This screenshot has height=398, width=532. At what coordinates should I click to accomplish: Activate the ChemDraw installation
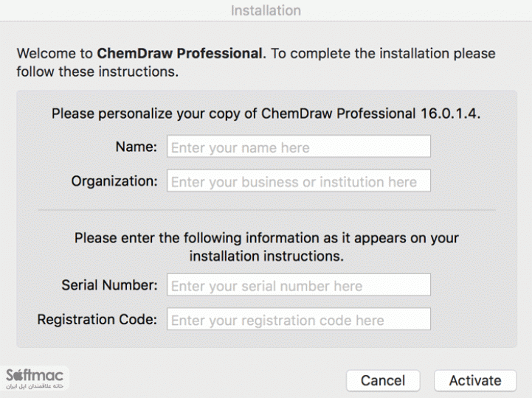click(x=475, y=380)
